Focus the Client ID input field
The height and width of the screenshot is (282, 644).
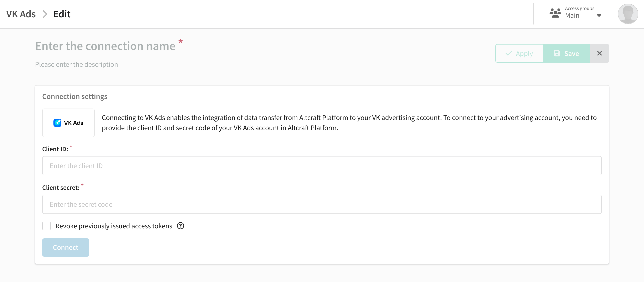(322, 166)
